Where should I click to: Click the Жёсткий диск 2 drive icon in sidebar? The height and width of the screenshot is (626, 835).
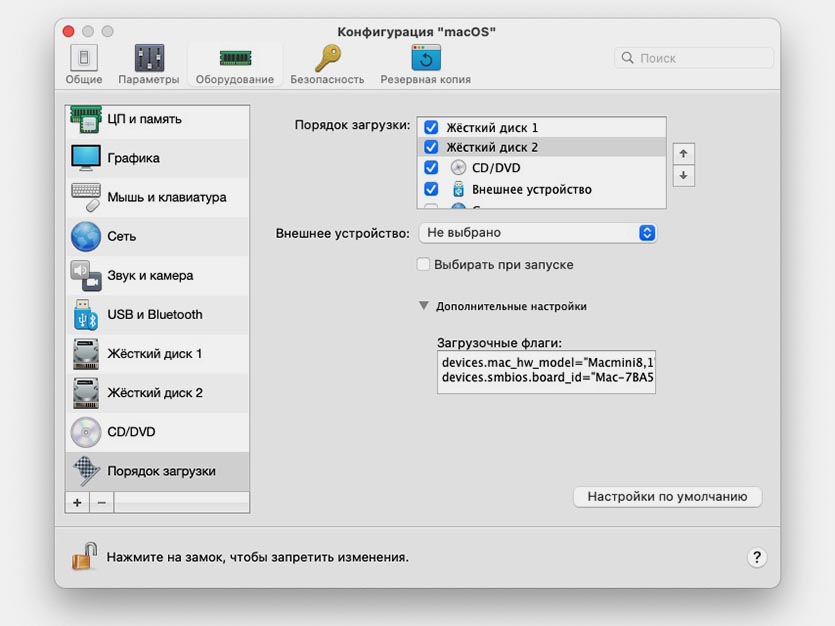coord(86,393)
